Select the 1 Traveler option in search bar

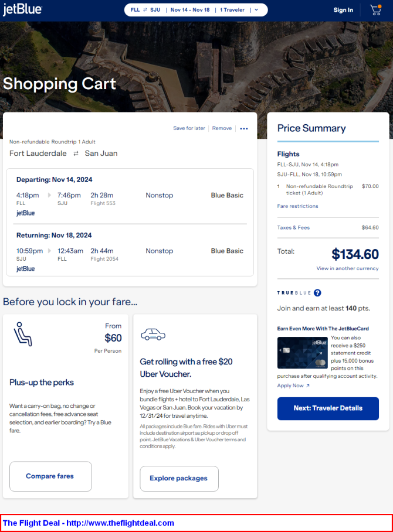[x=232, y=10]
